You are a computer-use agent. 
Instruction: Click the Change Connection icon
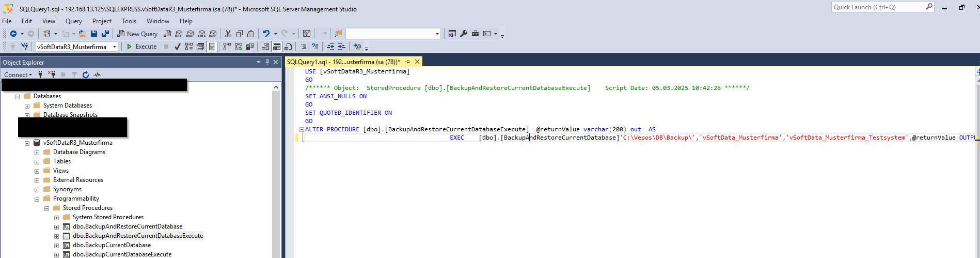point(24,47)
